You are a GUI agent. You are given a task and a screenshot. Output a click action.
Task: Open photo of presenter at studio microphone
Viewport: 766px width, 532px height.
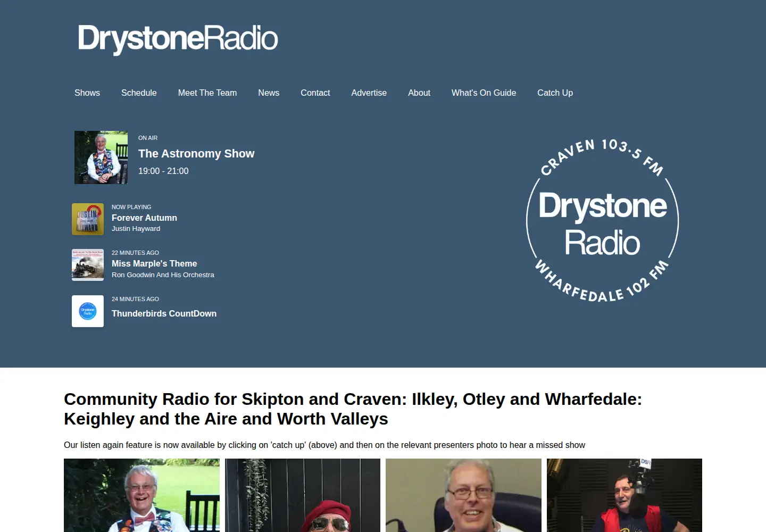(625, 495)
